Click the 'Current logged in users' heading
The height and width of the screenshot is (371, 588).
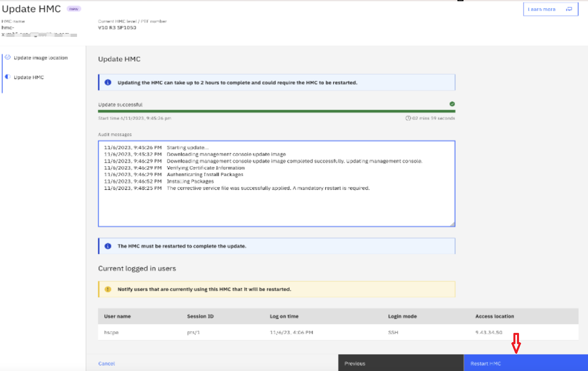(x=137, y=268)
